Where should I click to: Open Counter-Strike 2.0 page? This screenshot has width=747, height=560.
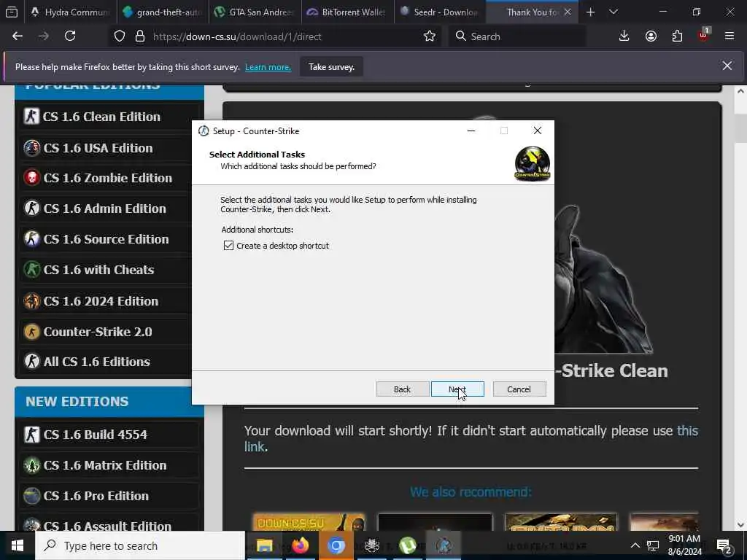point(98,332)
